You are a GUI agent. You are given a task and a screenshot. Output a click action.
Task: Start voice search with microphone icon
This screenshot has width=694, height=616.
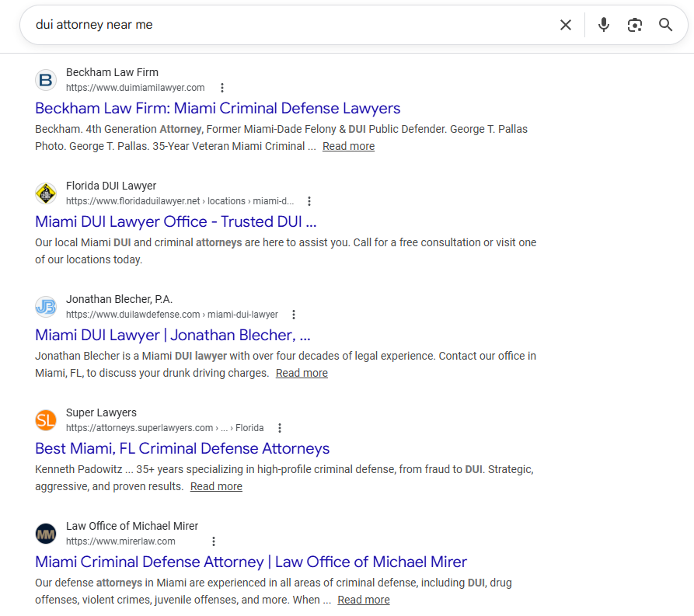tap(603, 25)
